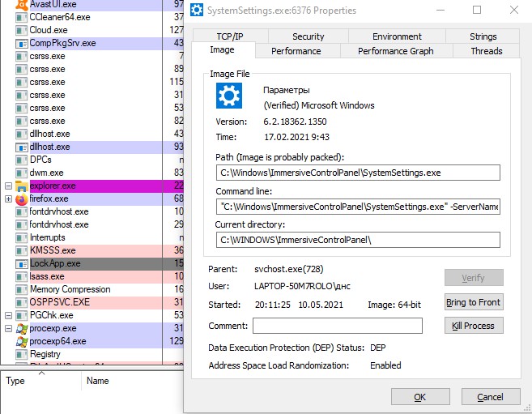Image resolution: width=532 pixels, height=414 pixels.
Task: Expand the firefox.exe process tree
Action: (x=8, y=198)
